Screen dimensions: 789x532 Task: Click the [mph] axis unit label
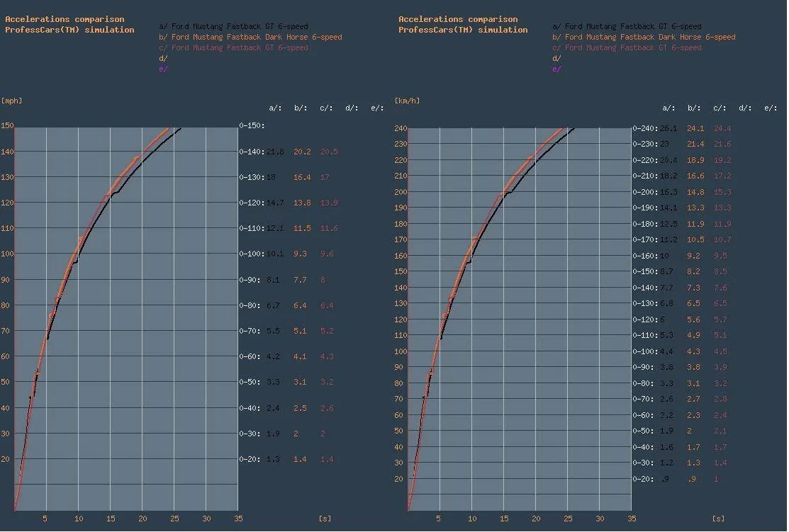[x=11, y=101]
